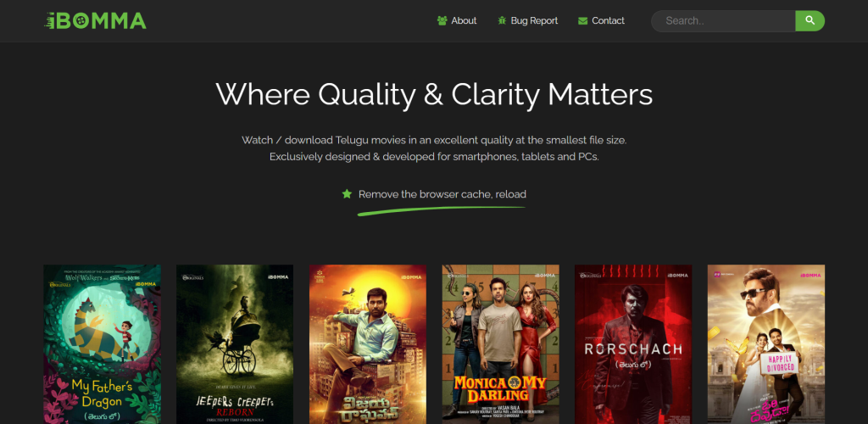Click the green star icon before cache message

tap(347, 194)
